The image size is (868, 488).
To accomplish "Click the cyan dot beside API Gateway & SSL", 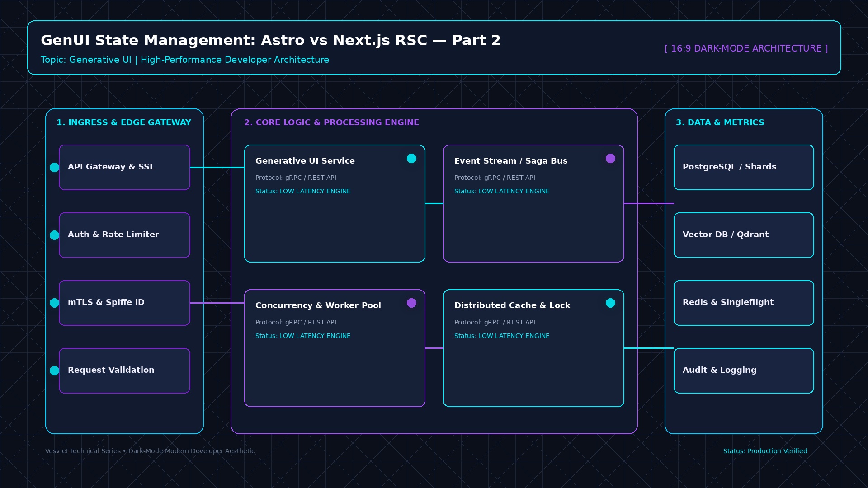I will coord(54,168).
